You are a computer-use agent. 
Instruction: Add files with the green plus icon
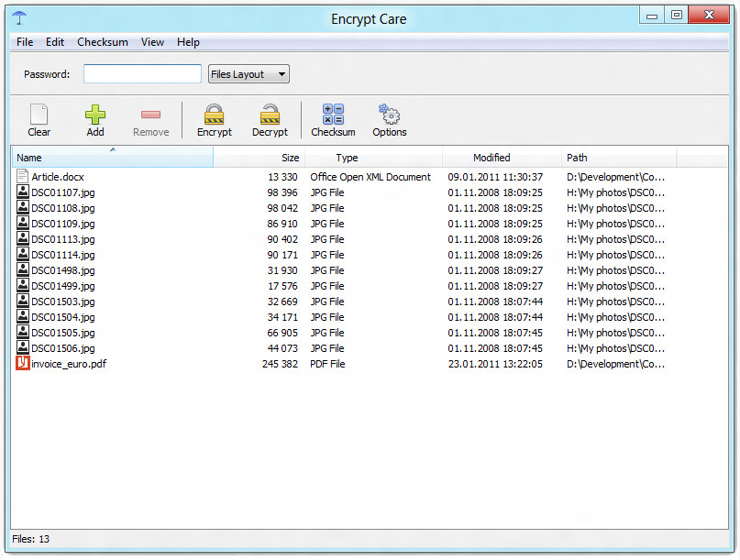(x=94, y=115)
